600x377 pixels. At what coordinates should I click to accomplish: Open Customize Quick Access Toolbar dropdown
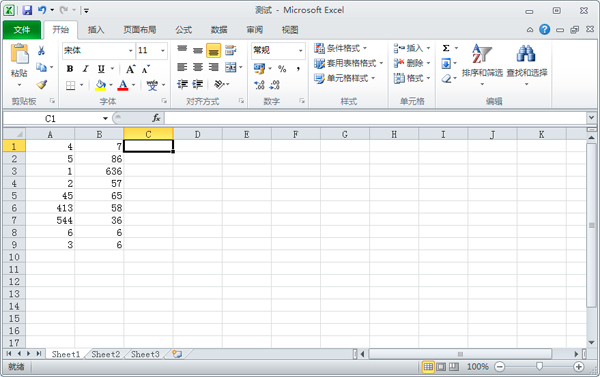click(x=86, y=11)
